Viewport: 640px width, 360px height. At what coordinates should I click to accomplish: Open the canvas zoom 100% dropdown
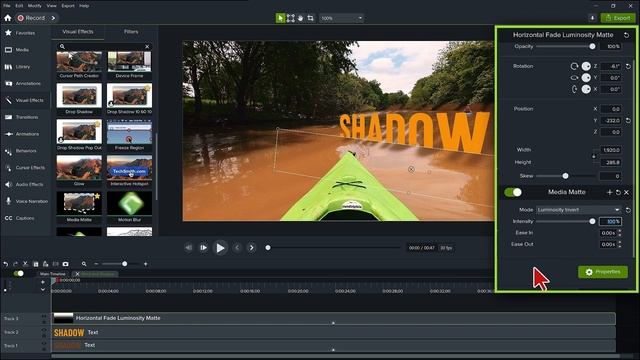click(341, 18)
